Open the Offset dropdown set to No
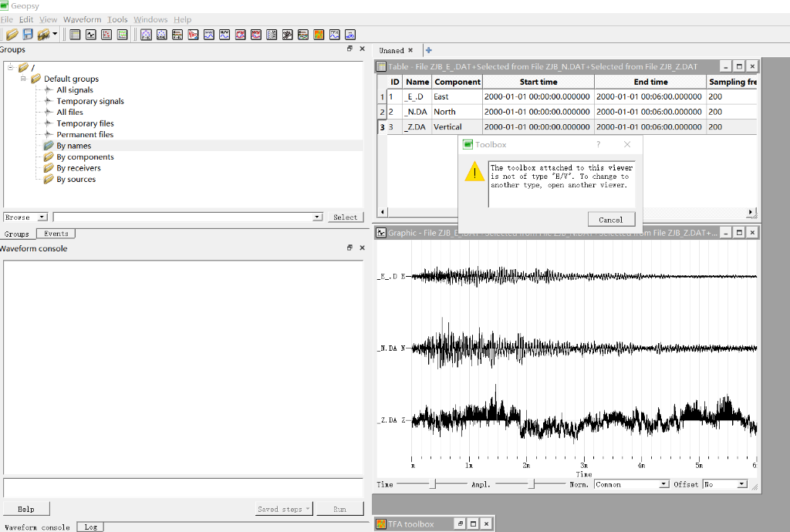The width and height of the screenshot is (790, 532). (x=742, y=484)
